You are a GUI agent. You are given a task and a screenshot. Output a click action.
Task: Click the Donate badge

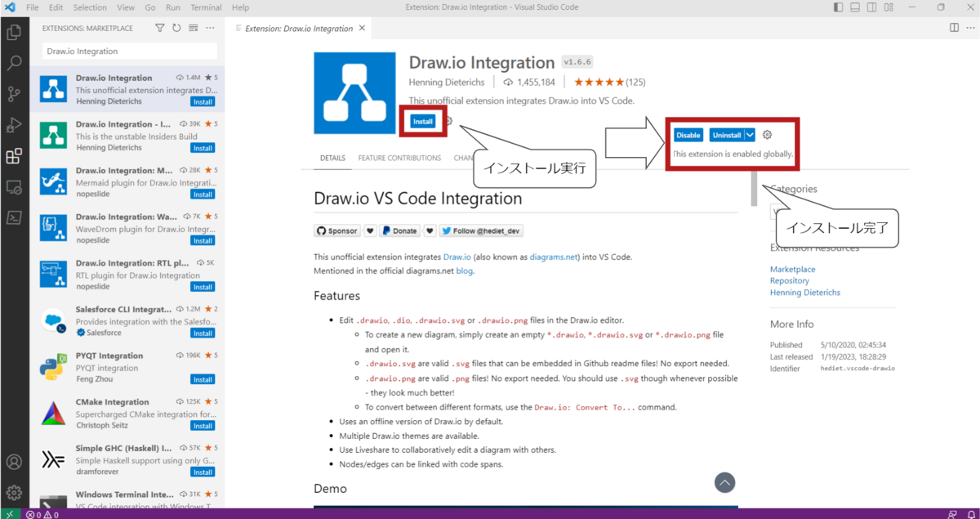399,231
